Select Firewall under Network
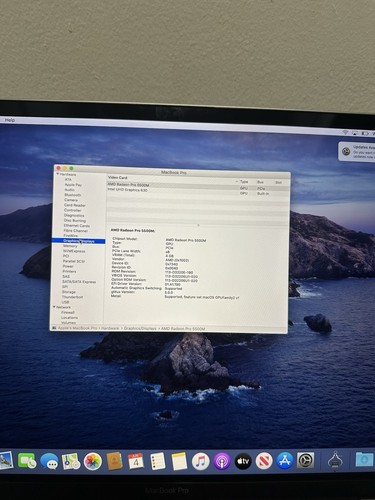The width and height of the screenshot is (375, 500). (68, 312)
